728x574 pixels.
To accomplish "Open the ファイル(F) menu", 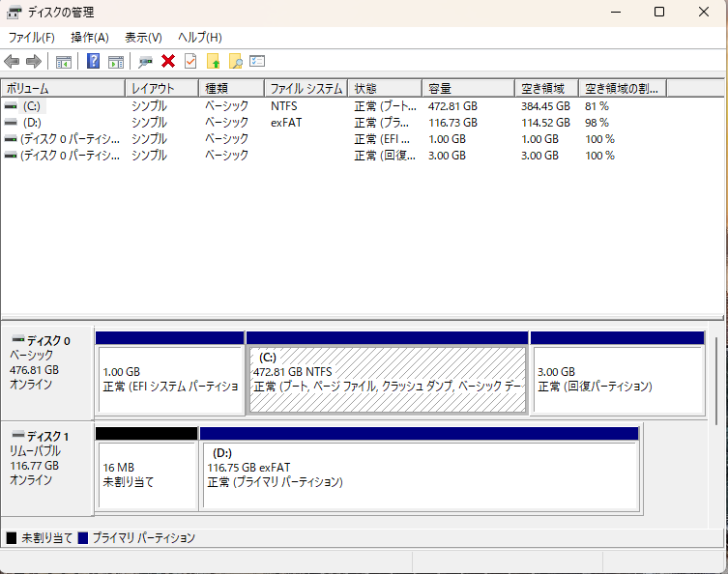I will coord(32,38).
